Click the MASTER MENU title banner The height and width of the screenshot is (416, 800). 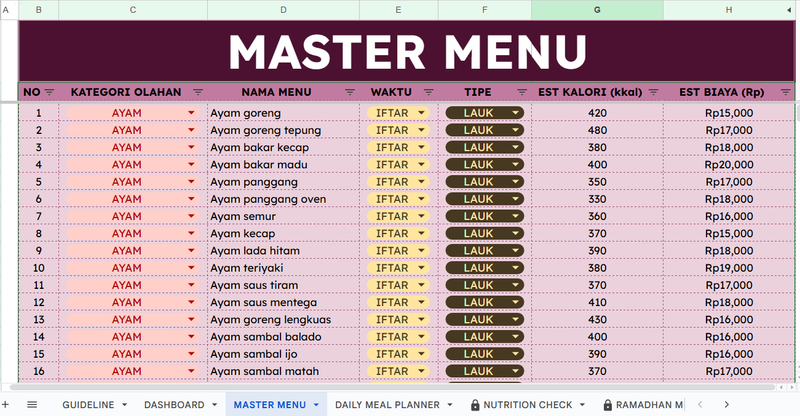coord(407,51)
